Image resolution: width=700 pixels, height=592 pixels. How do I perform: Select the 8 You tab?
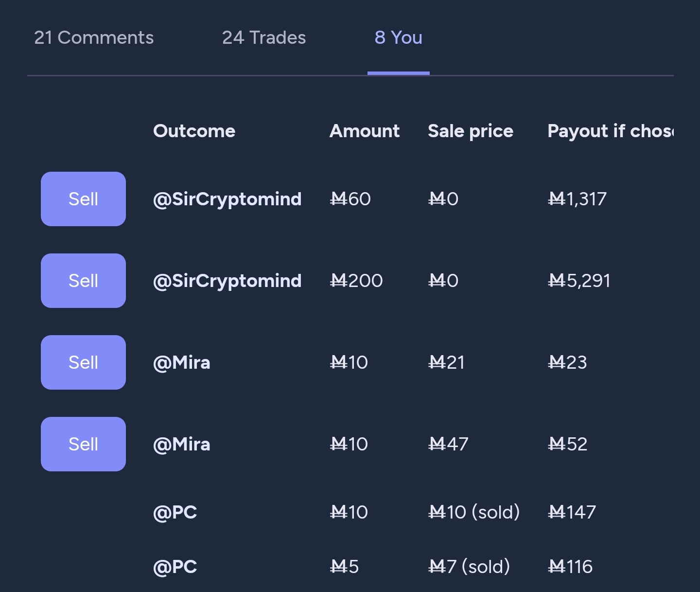point(398,38)
